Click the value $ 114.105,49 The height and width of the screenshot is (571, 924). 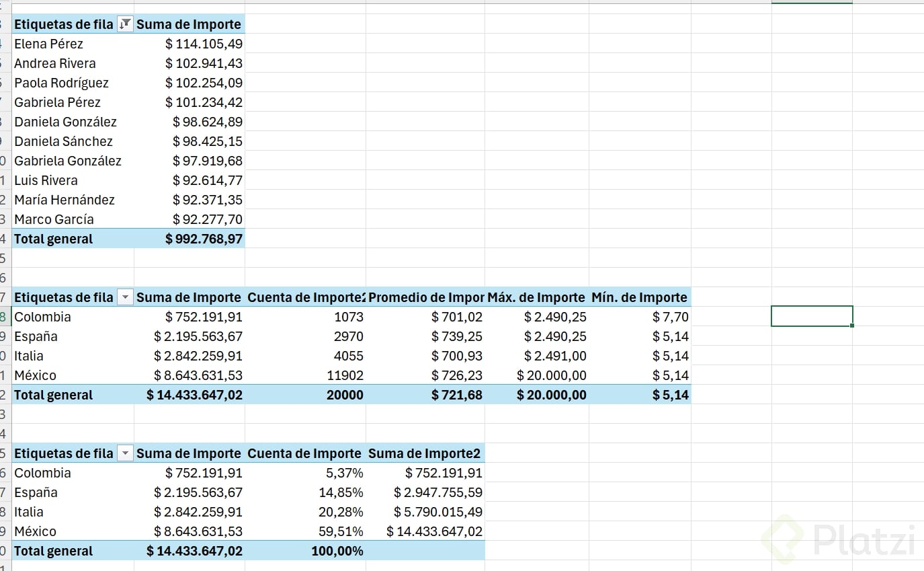pyautogui.click(x=204, y=44)
